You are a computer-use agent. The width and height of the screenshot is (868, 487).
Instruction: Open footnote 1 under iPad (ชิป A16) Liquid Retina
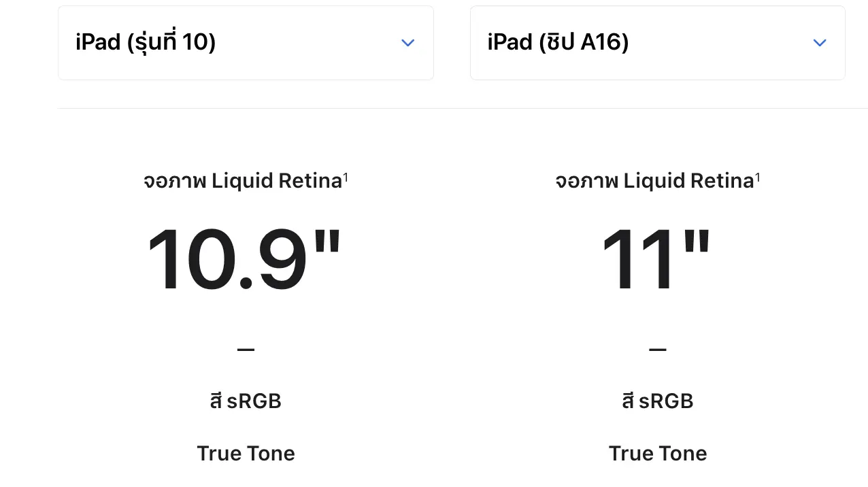tap(758, 176)
